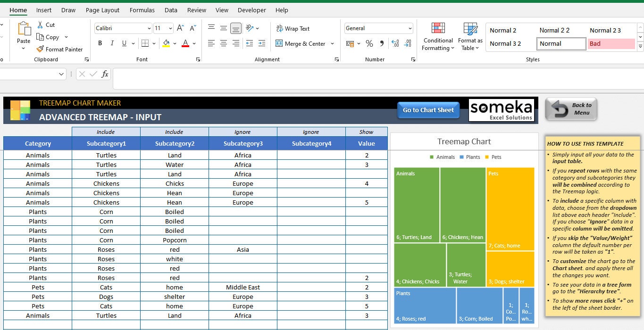Open the Developer menu tab
Viewport: 644px width, 330px height.
[251, 10]
